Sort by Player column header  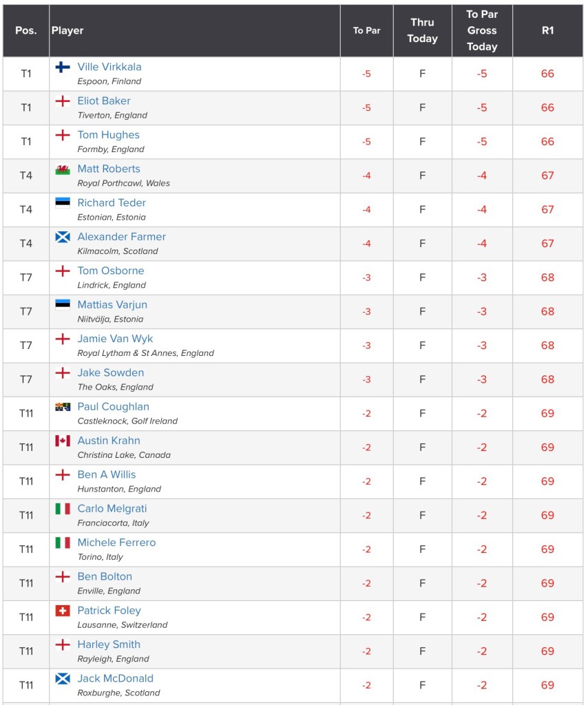click(x=67, y=30)
